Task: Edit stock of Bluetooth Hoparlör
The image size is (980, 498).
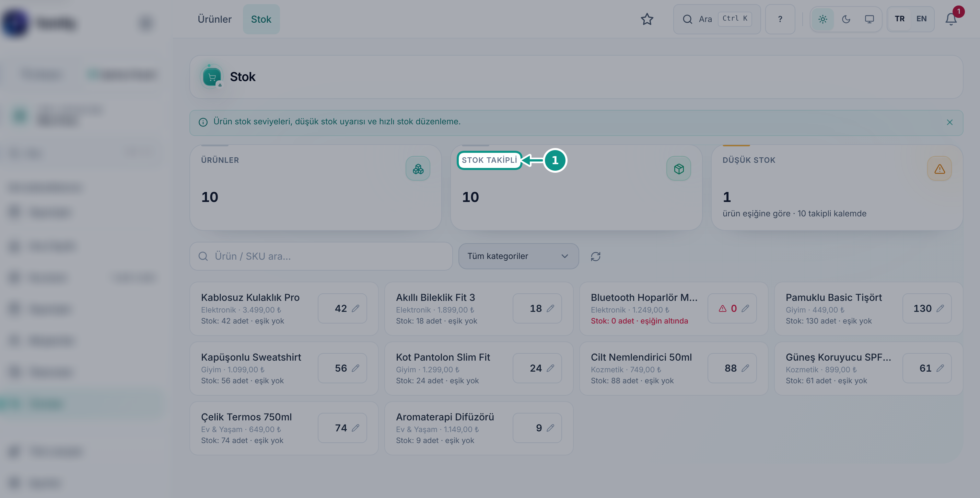Action: point(732,308)
